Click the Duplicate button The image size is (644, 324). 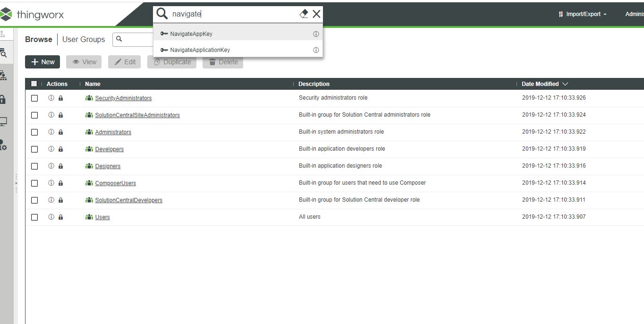(172, 62)
